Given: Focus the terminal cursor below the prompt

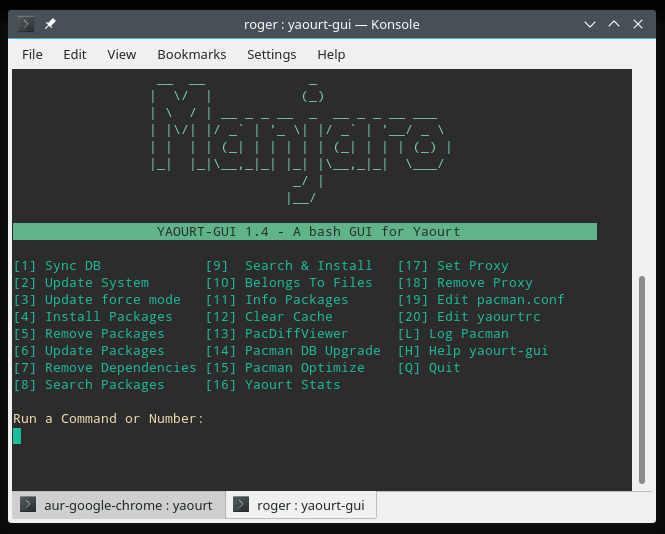Looking at the screenshot, I should point(17,436).
